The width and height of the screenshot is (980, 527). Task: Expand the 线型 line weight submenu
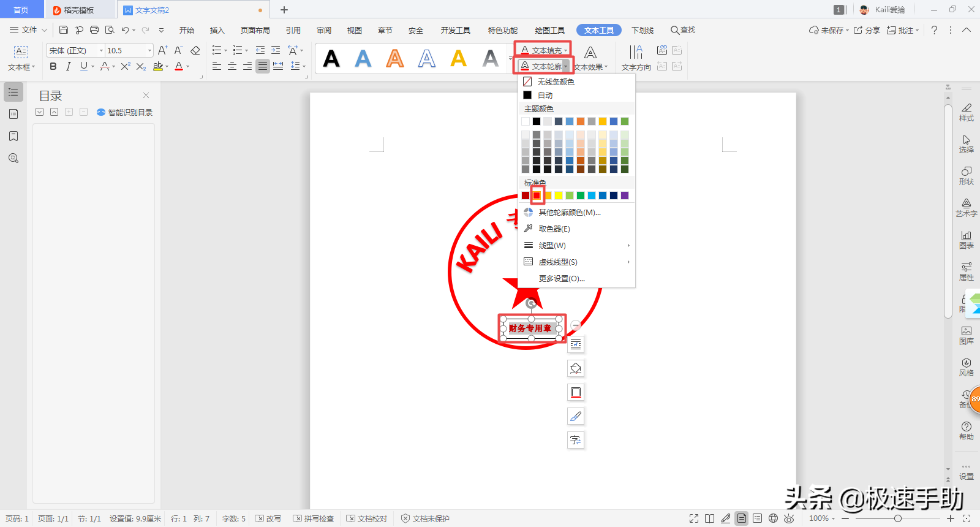coord(576,245)
